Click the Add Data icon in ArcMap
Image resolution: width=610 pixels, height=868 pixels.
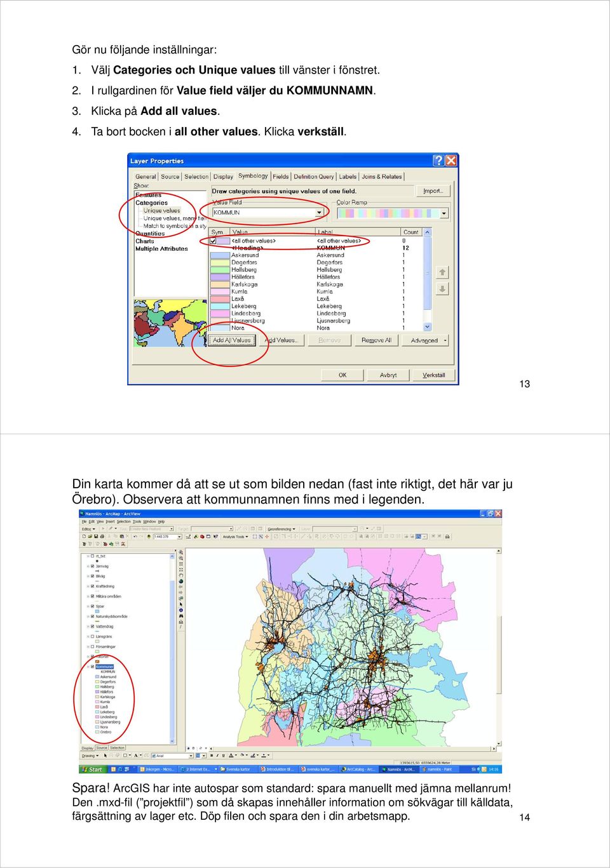[147, 537]
